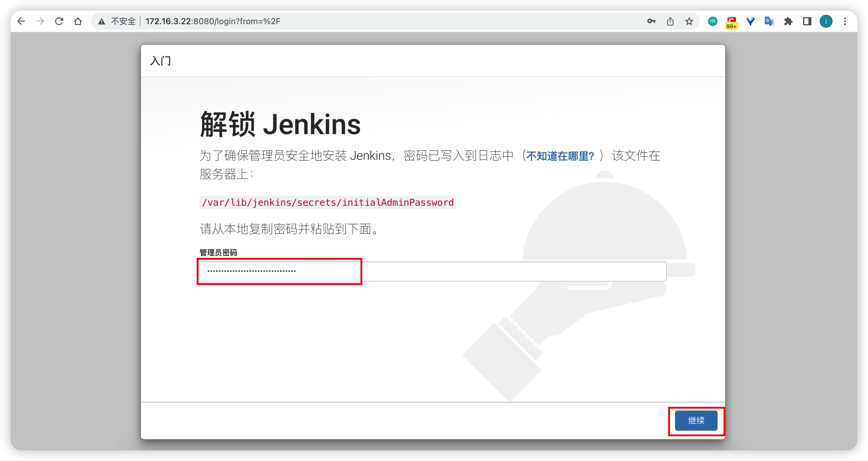Open the extensions puzzle menu
The height and width of the screenshot is (461, 868).
(788, 21)
